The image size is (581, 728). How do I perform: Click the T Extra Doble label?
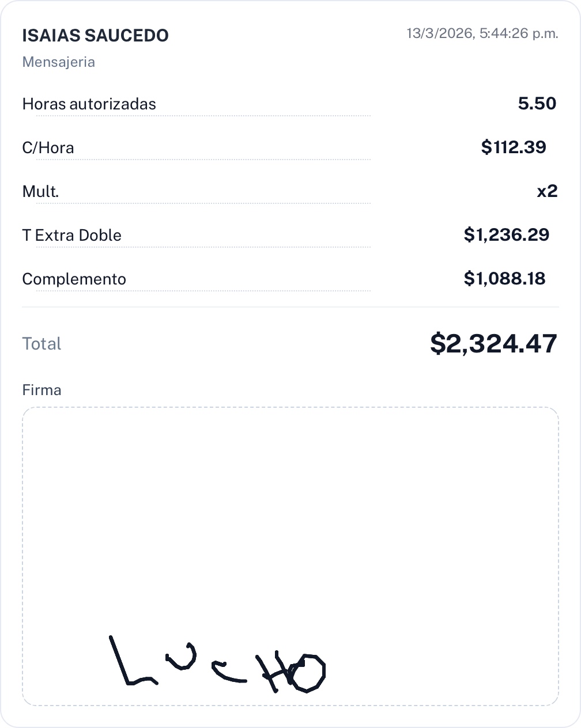tap(71, 236)
